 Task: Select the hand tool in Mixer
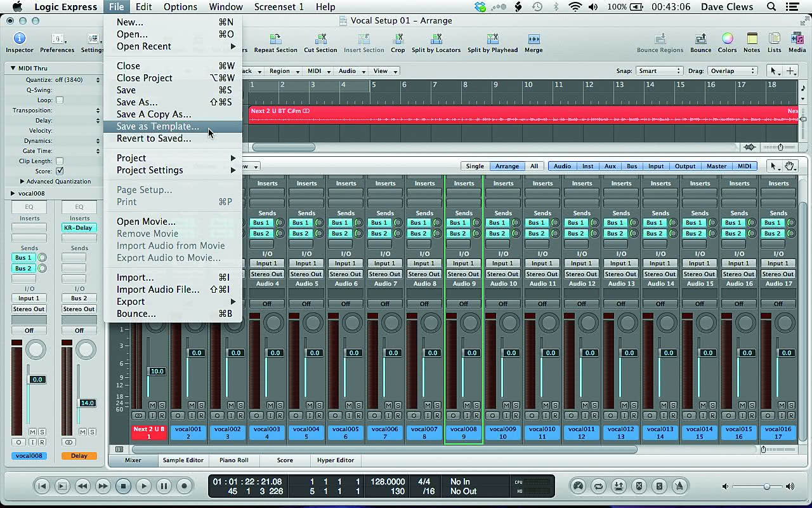click(790, 166)
